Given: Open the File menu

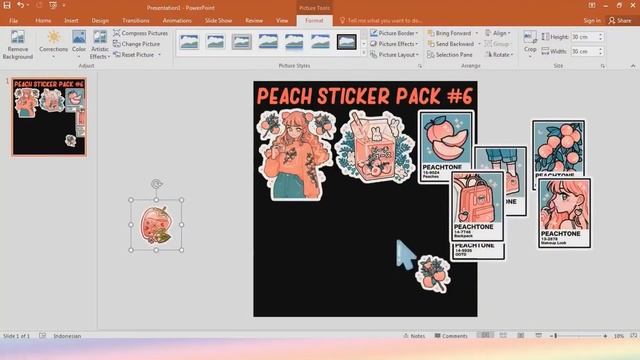Looking at the screenshot, I should [13, 20].
